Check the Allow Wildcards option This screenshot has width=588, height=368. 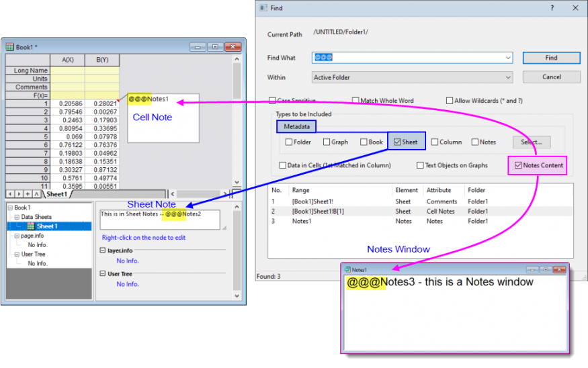[450, 101]
